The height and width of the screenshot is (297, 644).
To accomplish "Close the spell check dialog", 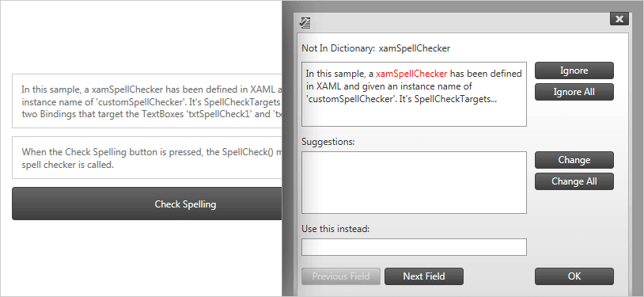I will [x=619, y=19].
